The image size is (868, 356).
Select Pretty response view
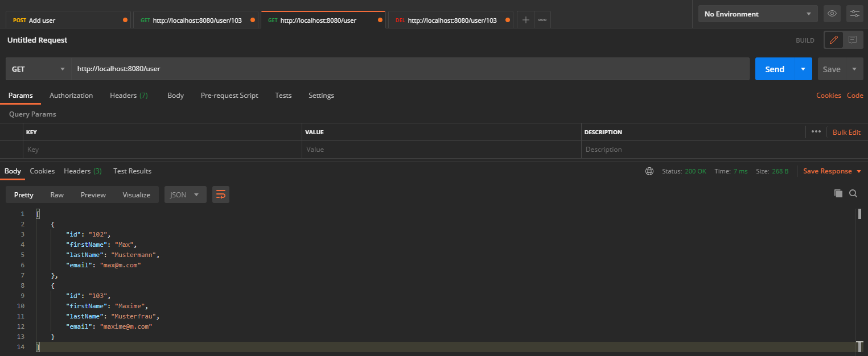pos(24,194)
